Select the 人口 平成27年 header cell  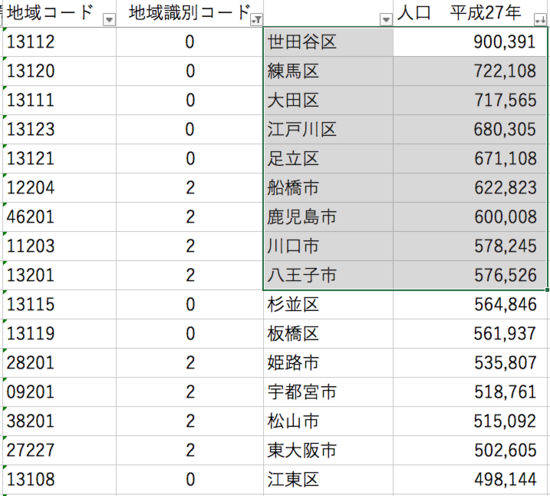(x=470, y=13)
